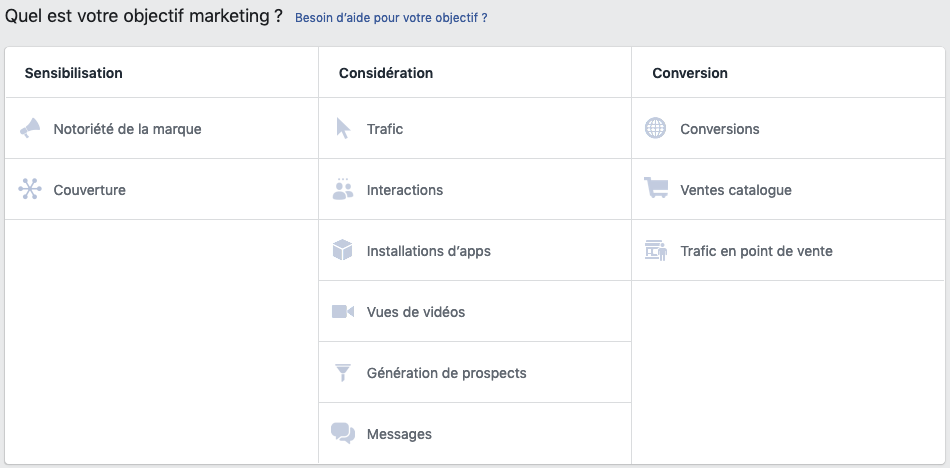Select the people icon for Interactions

point(343,189)
